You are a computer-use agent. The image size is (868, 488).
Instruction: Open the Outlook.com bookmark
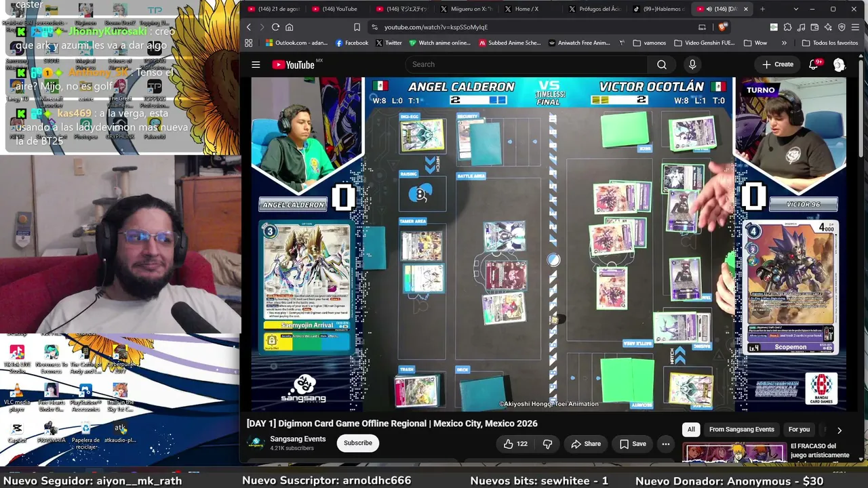pos(296,43)
